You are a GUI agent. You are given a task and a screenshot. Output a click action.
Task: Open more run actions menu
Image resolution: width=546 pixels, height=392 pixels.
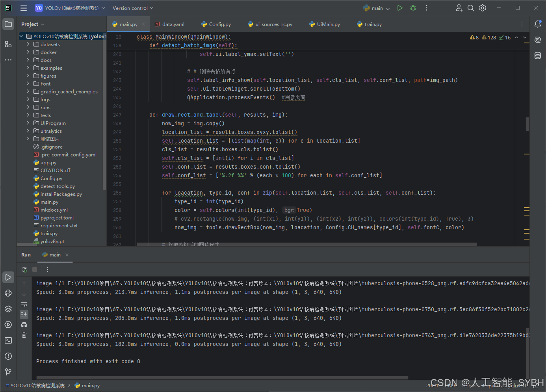click(x=427, y=8)
